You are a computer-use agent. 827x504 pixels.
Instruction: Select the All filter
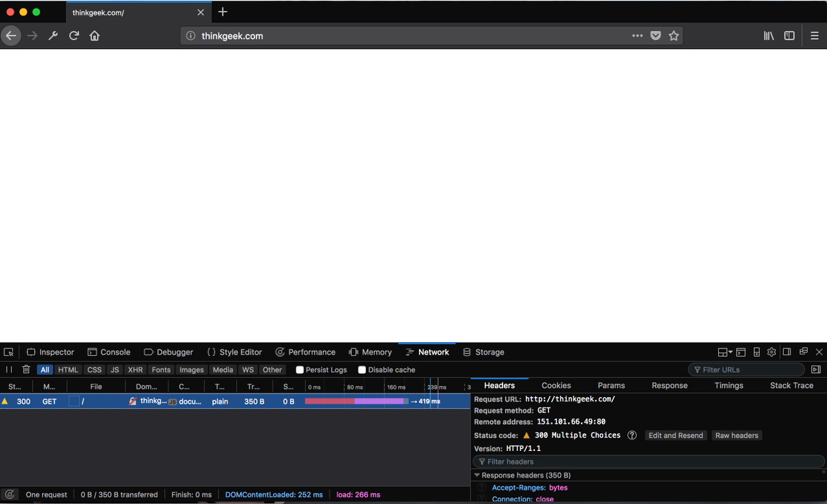pos(45,370)
